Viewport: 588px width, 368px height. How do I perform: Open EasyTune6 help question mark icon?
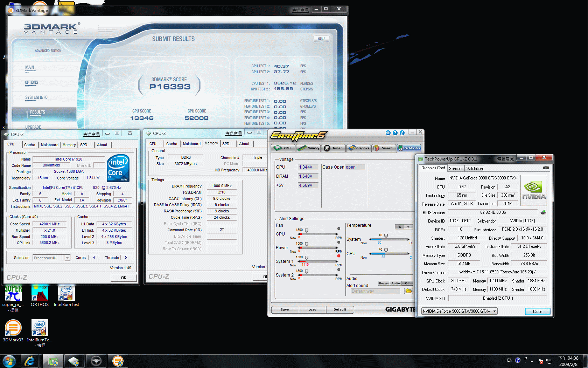click(395, 133)
